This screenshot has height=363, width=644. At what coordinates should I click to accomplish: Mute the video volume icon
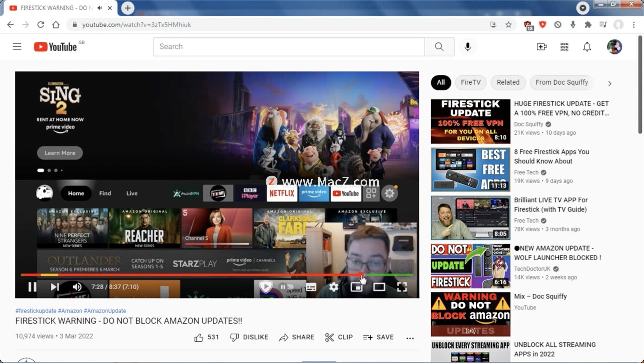coord(77,287)
